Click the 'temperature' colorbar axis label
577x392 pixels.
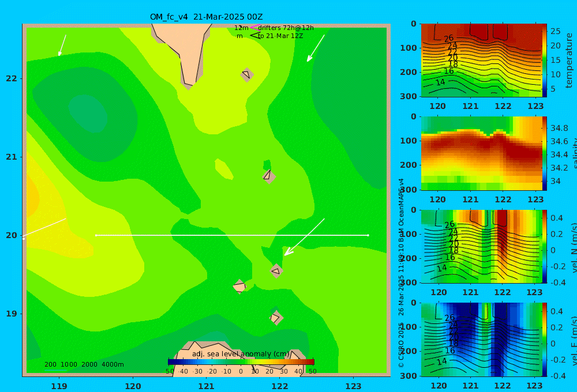569,61
